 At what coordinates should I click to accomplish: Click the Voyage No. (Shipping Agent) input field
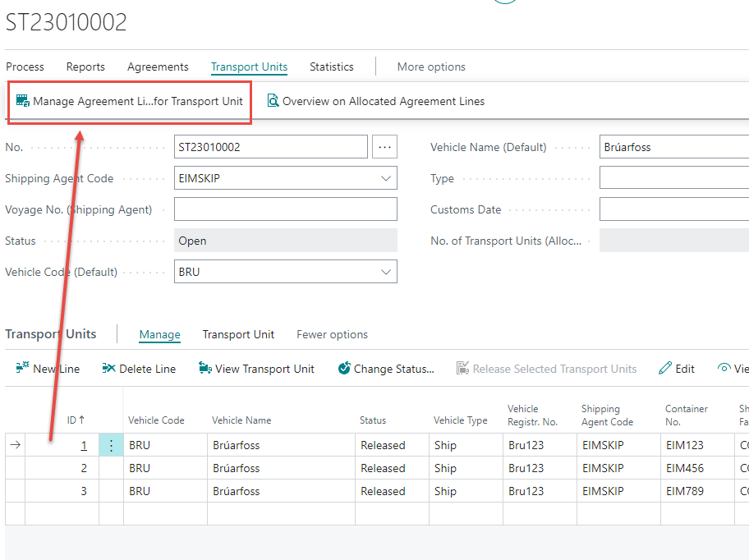285,209
